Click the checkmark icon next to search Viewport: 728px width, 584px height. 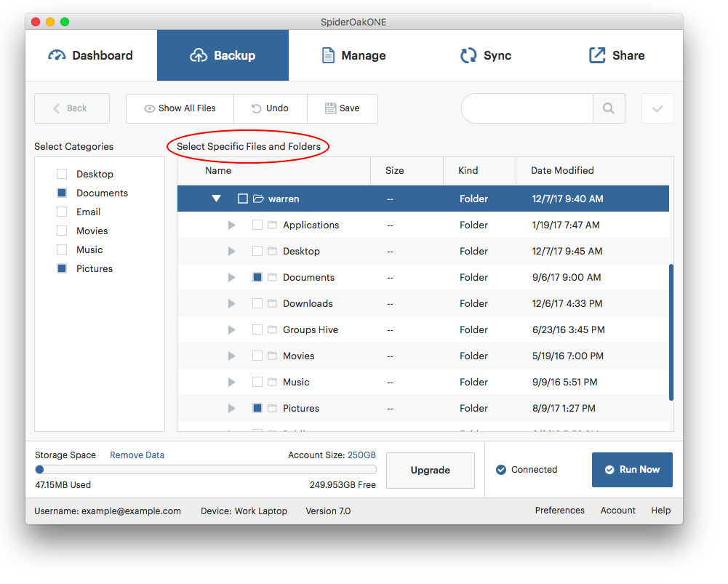pos(657,108)
